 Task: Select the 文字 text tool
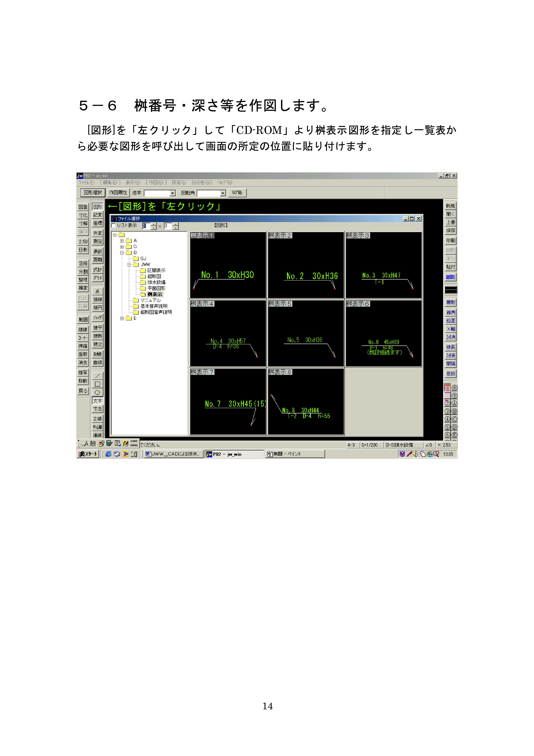pyautogui.click(x=97, y=401)
